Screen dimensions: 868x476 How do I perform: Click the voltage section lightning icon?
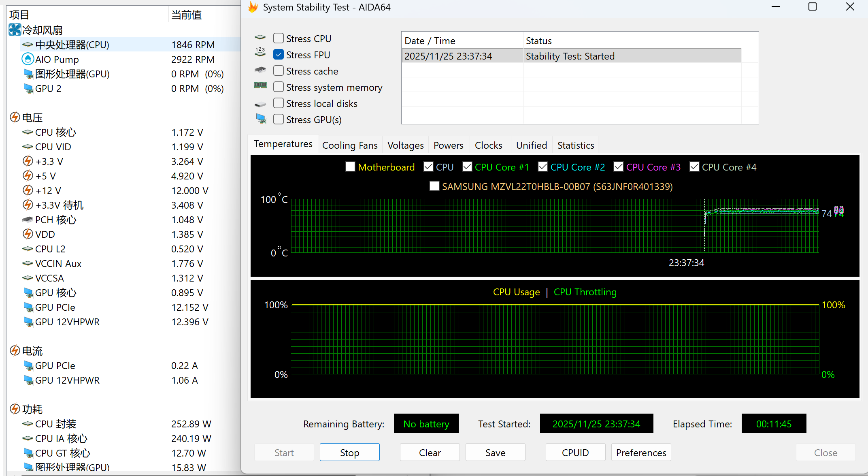15,117
